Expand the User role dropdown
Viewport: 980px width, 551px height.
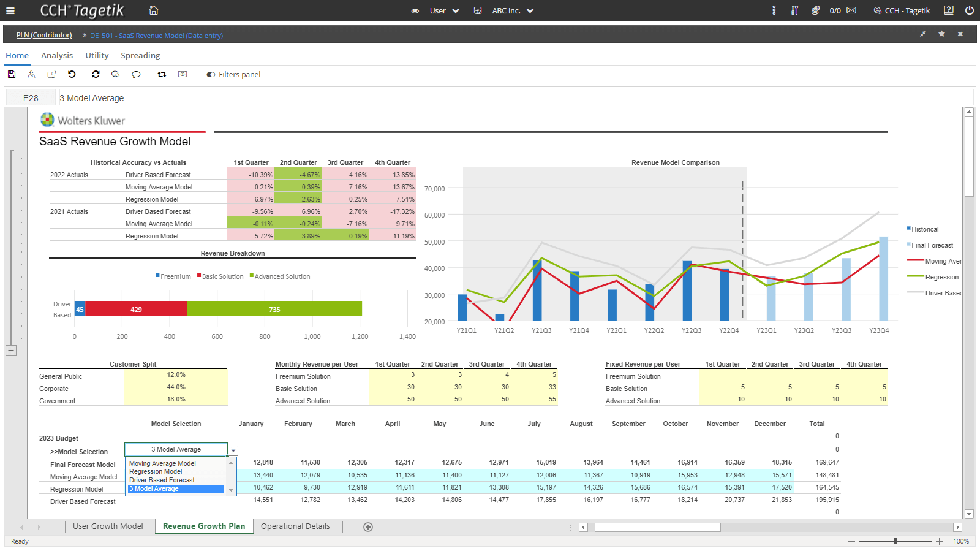(445, 10)
